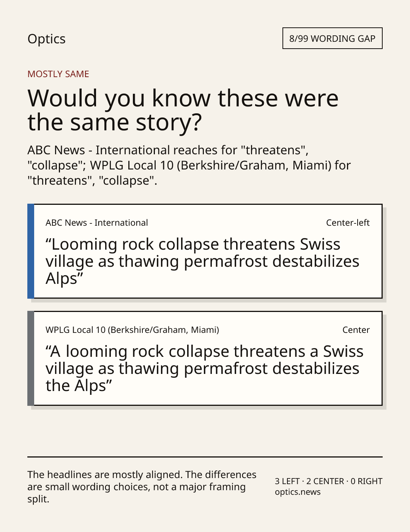Open the optics.news link
This screenshot has width=410, height=532.
(298, 492)
